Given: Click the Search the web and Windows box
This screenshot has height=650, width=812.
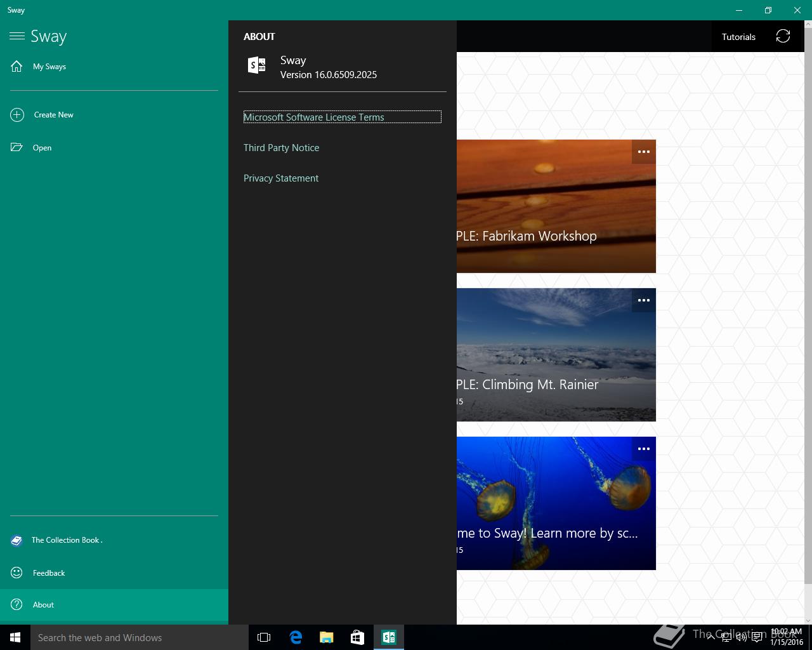Looking at the screenshot, I should click(140, 637).
